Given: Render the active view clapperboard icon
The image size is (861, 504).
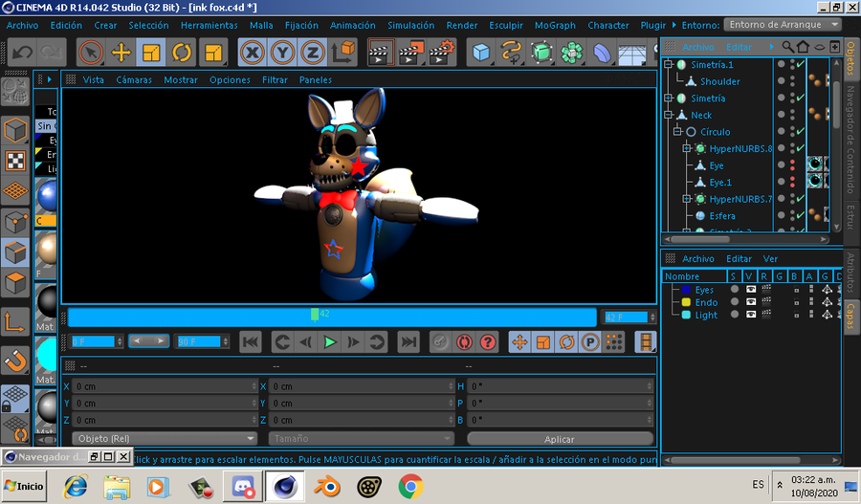Looking at the screenshot, I should (x=381, y=53).
